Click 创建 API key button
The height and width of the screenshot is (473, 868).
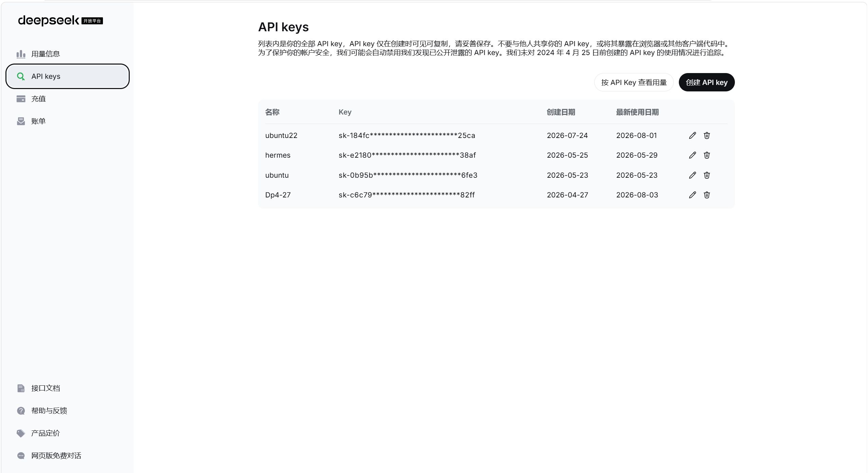[707, 83]
